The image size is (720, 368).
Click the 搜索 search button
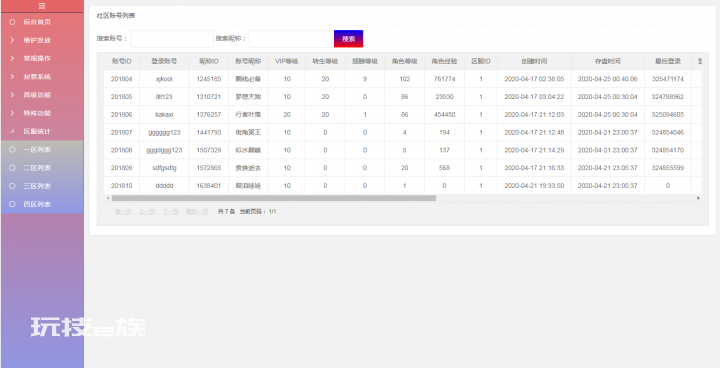(x=349, y=39)
